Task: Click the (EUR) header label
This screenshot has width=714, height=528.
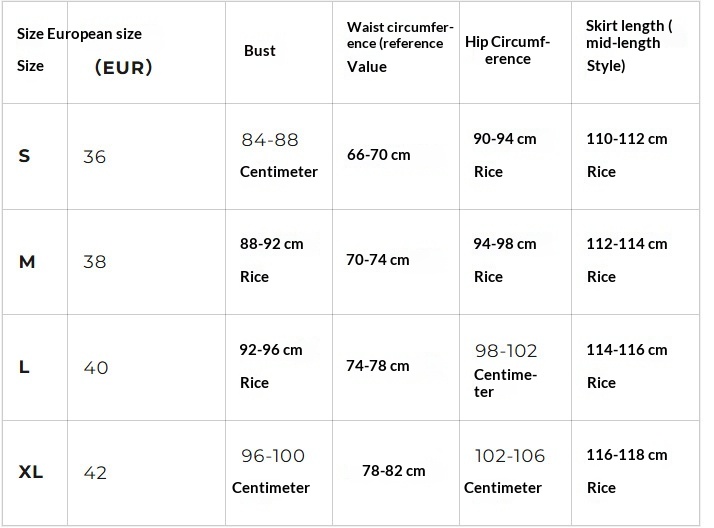Action: [x=123, y=68]
